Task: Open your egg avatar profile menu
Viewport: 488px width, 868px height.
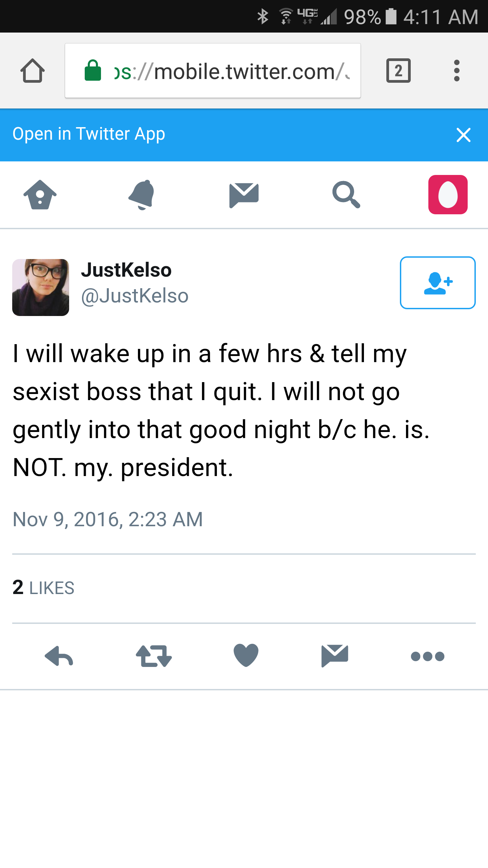Action: (448, 194)
